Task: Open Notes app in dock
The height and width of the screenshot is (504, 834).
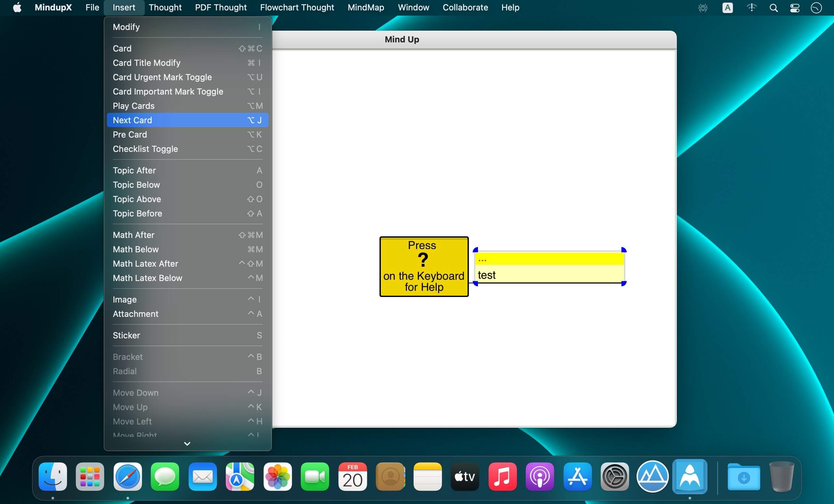Action: 427,476
